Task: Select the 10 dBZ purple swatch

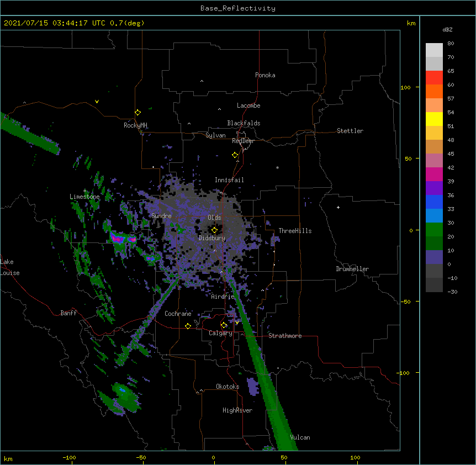Action: click(434, 257)
